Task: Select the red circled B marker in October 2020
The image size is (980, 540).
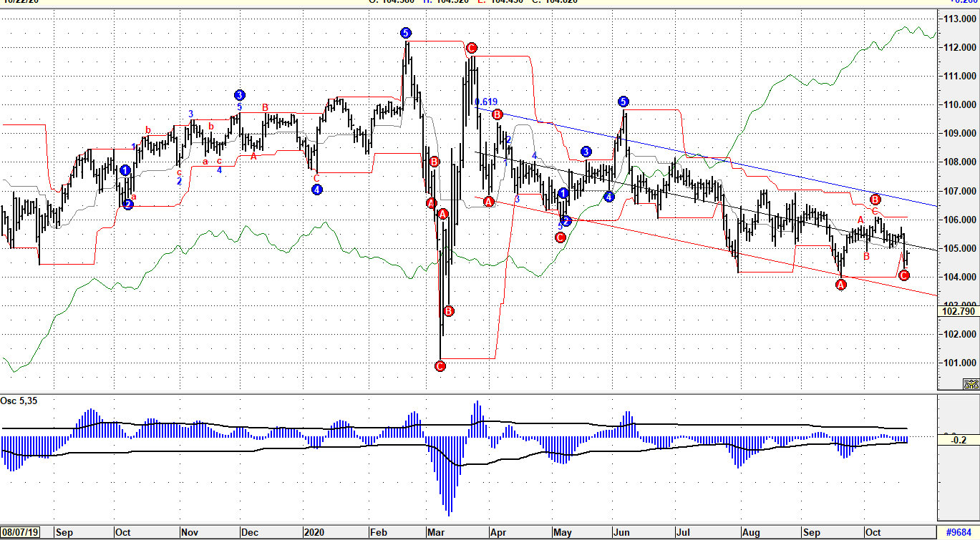Action: tap(875, 199)
